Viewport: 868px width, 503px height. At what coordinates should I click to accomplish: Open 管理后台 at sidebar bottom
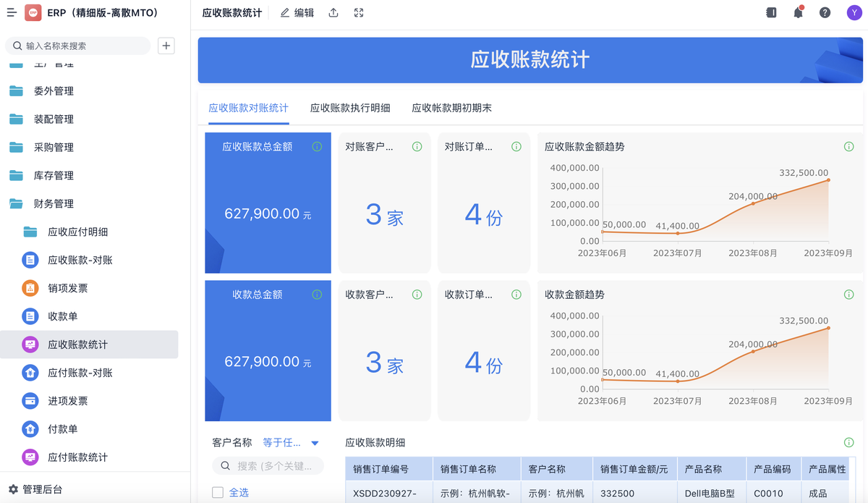42,489
